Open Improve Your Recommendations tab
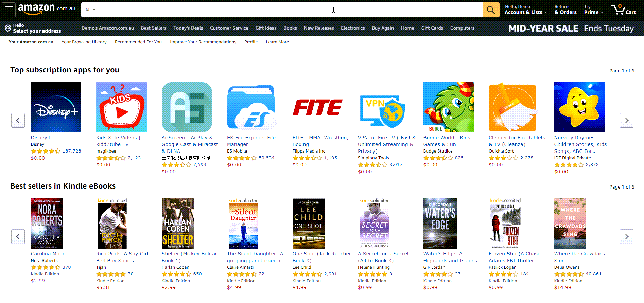Image resolution: width=644 pixels, height=303 pixels. pyautogui.click(x=203, y=42)
